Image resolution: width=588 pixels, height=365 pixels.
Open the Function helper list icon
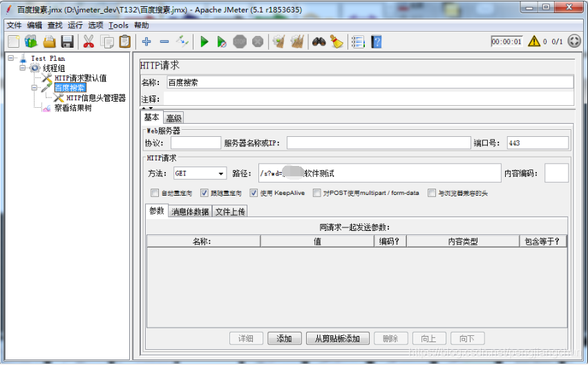tap(358, 41)
